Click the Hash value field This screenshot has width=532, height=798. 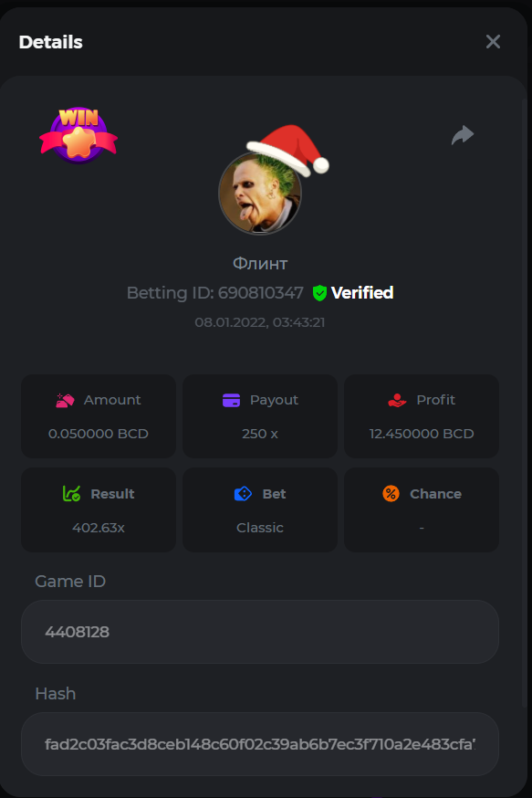(x=260, y=744)
